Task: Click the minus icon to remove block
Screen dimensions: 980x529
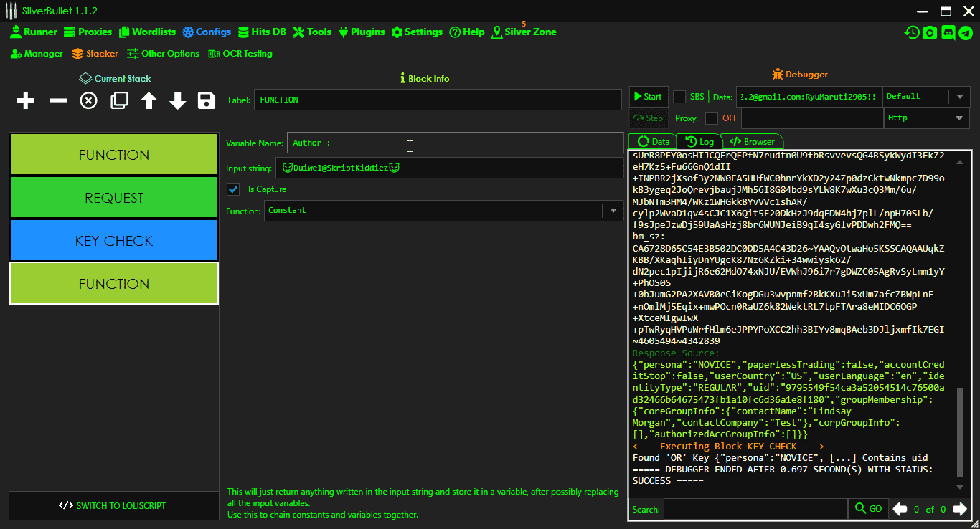Action: 57,101
